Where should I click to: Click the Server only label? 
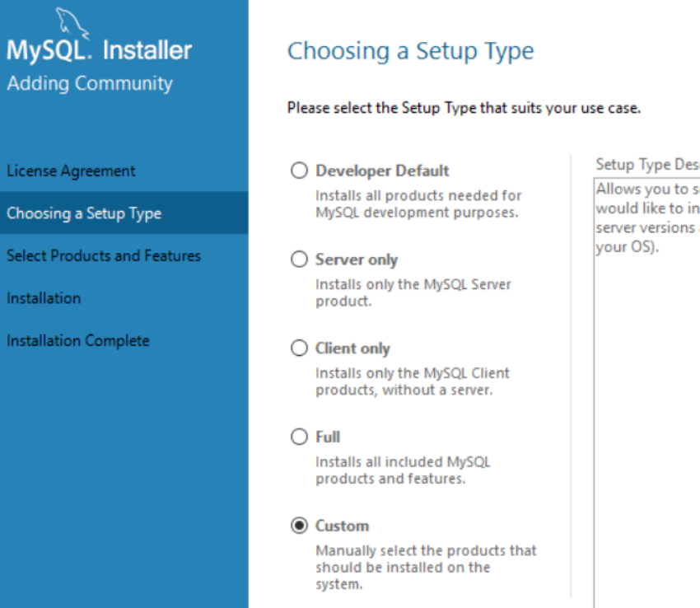pos(356,259)
